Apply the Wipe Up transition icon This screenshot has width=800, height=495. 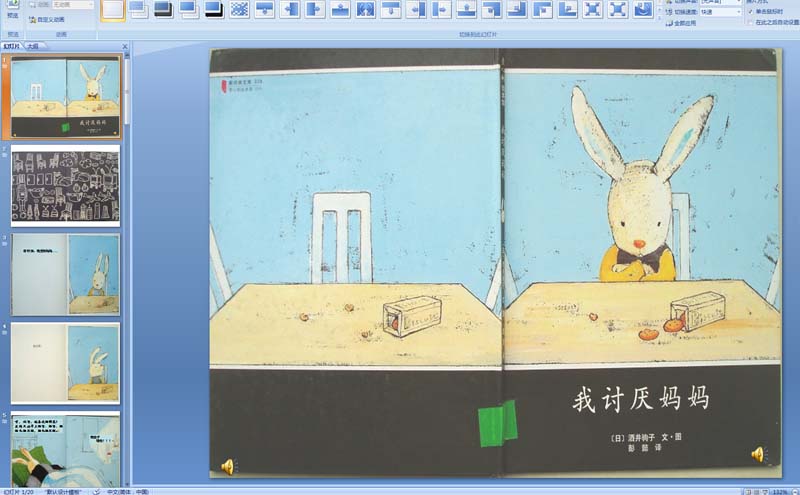340,9
